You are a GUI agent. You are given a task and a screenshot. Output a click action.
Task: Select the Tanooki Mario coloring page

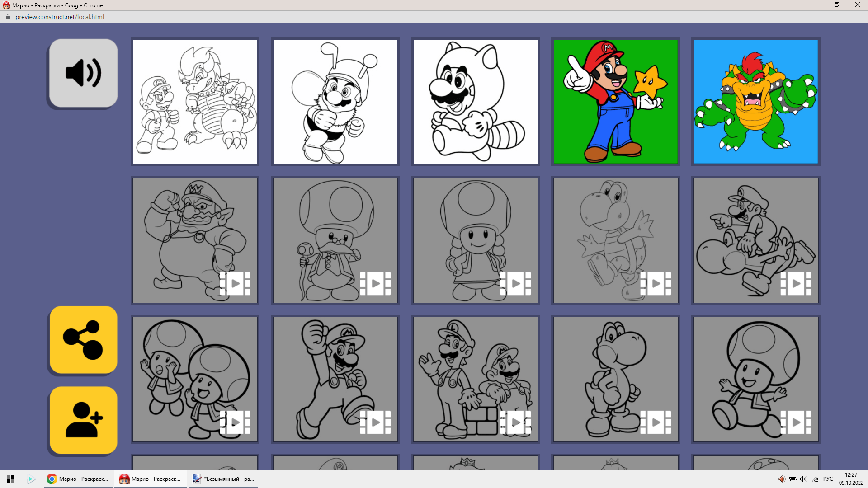click(475, 102)
